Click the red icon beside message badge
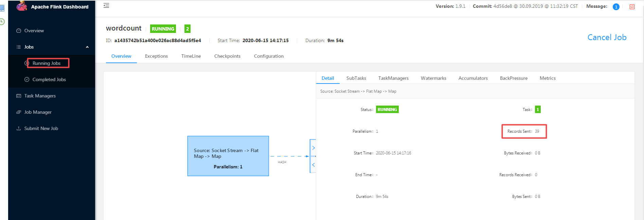The image size is (644, 220). [632, 7]
